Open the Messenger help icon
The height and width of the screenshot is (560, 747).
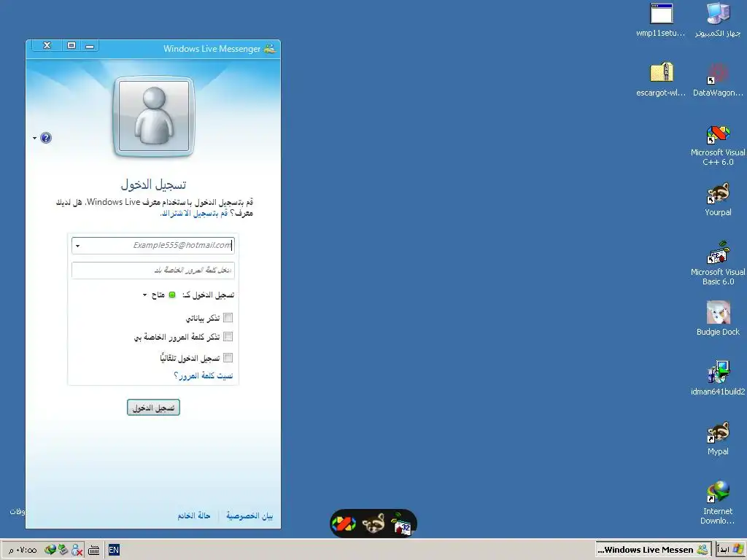(x=46, y=138)
